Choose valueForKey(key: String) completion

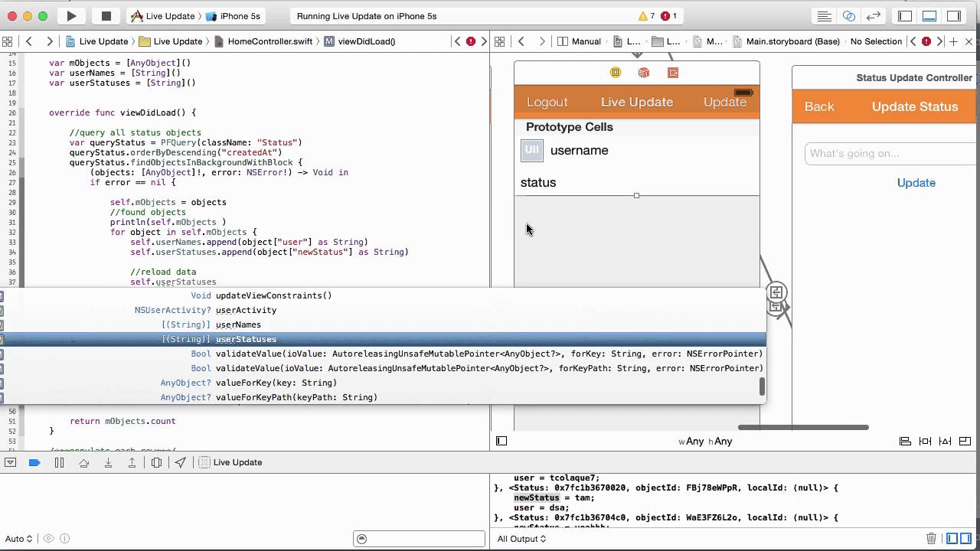(x=383, y=383)
